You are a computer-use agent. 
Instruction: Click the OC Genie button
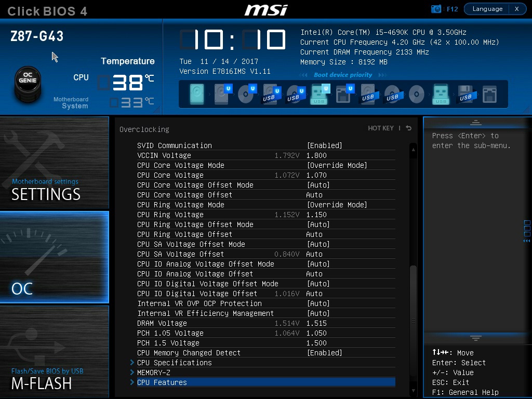[x=28, y=84]
